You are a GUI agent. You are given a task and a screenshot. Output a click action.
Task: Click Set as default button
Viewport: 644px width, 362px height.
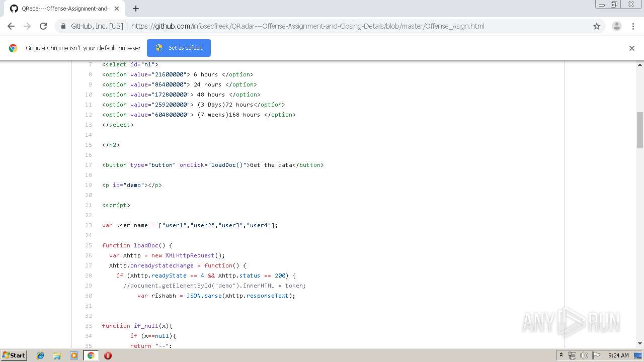[x=179, y=48]
